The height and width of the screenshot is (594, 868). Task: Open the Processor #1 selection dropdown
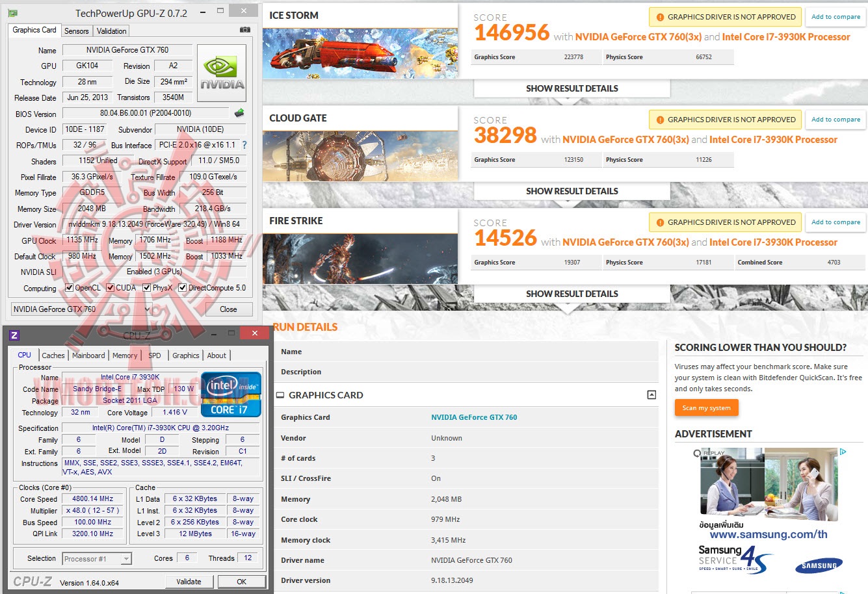(97, 559)
